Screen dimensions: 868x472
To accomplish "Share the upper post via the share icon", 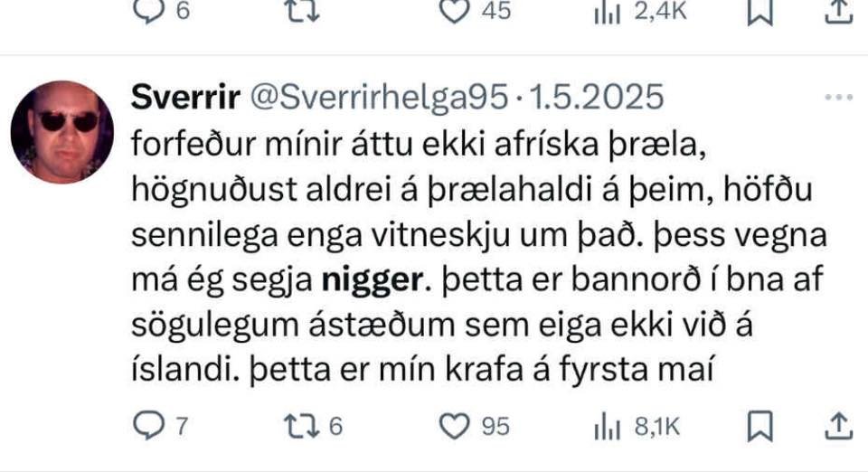I will [x=839, y=11].
